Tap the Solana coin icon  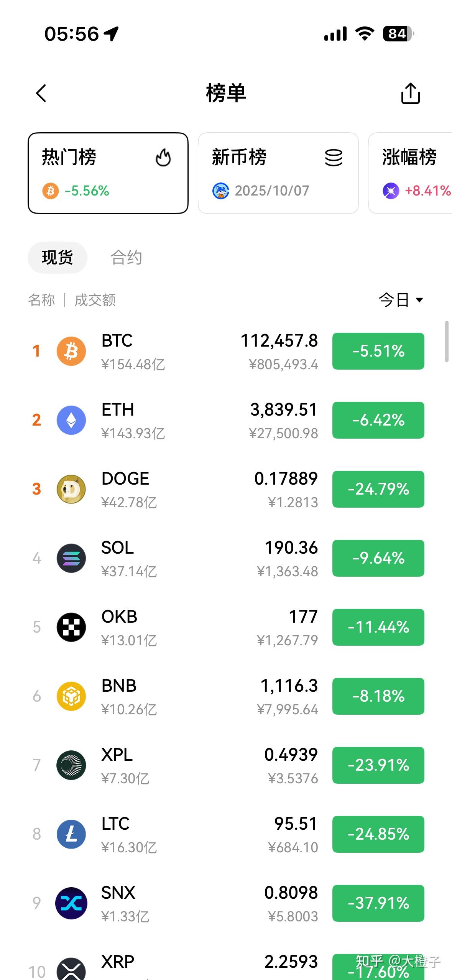click(x=71, y=558)
